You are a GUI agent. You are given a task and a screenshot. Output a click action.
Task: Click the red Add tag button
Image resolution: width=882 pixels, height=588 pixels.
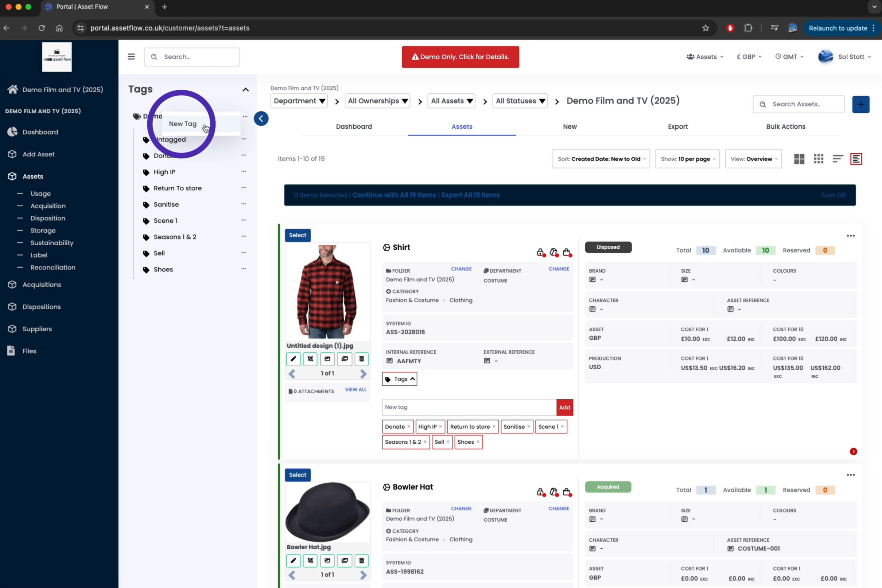pyautogui.click(x=564, y=407)
